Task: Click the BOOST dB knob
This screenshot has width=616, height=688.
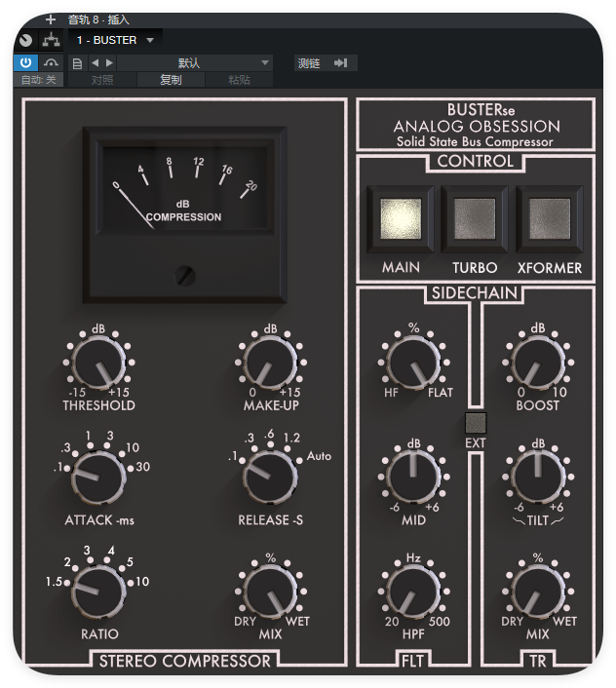Action: 538,363
